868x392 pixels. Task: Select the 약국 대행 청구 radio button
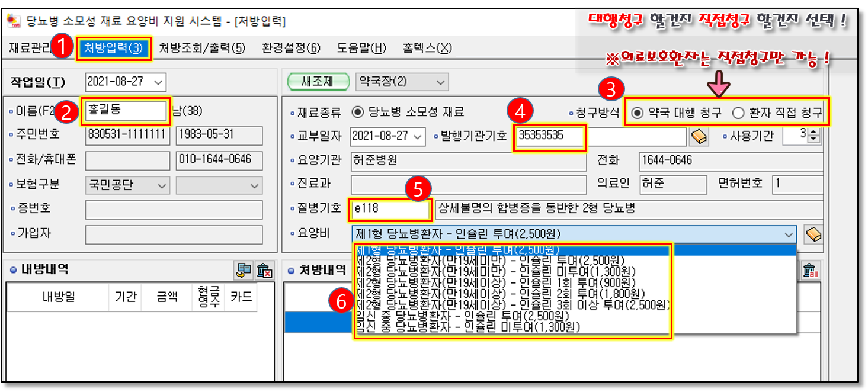tap(637, 112)
